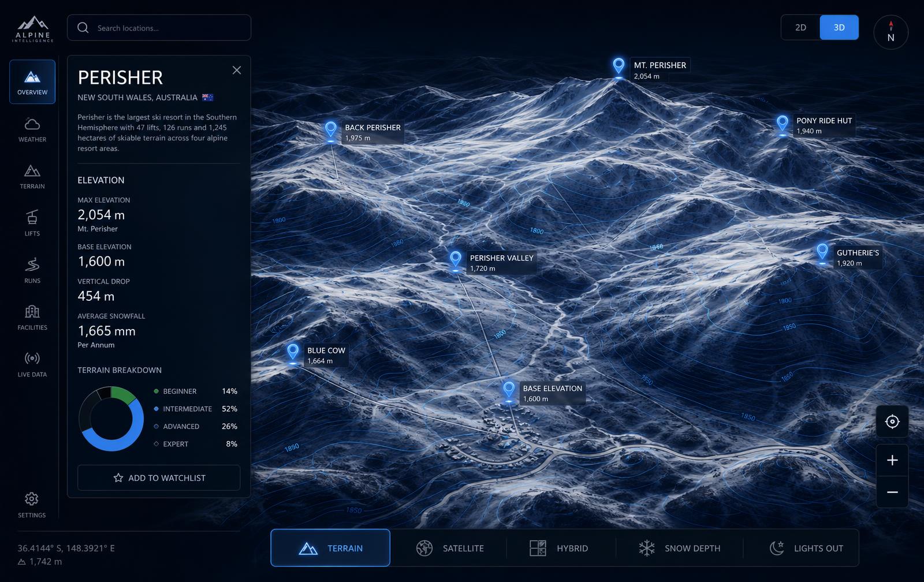Viewport: 924px width, 582px height.
Task: Open the Runs sidebar section
Action: click(x=32, y=271)
